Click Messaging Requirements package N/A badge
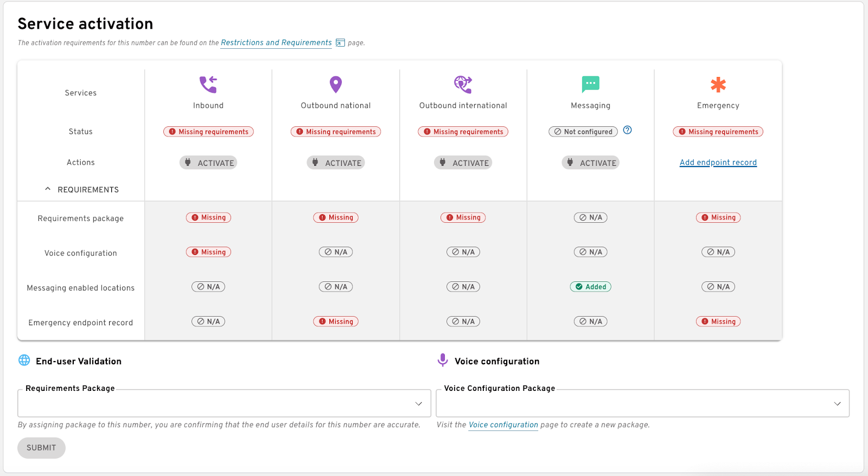The image size is (868, 476). click(x=591, y=217)
